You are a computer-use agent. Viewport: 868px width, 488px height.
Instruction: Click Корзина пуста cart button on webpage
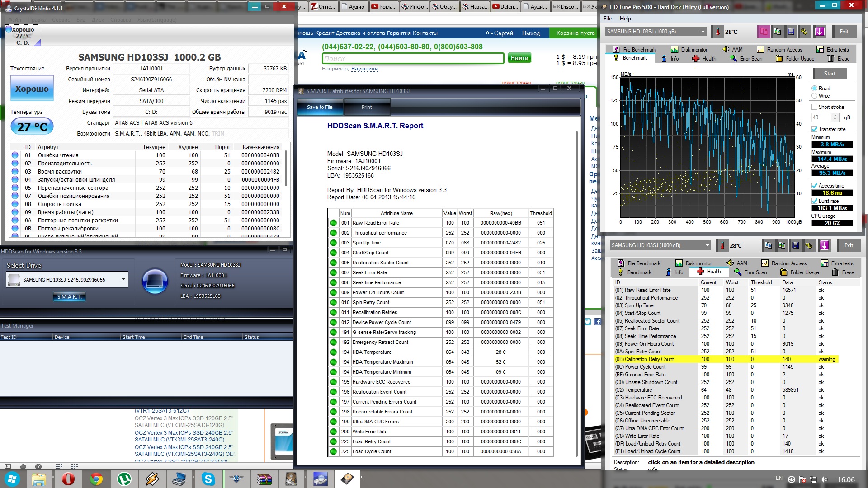[x=575, y=33]
